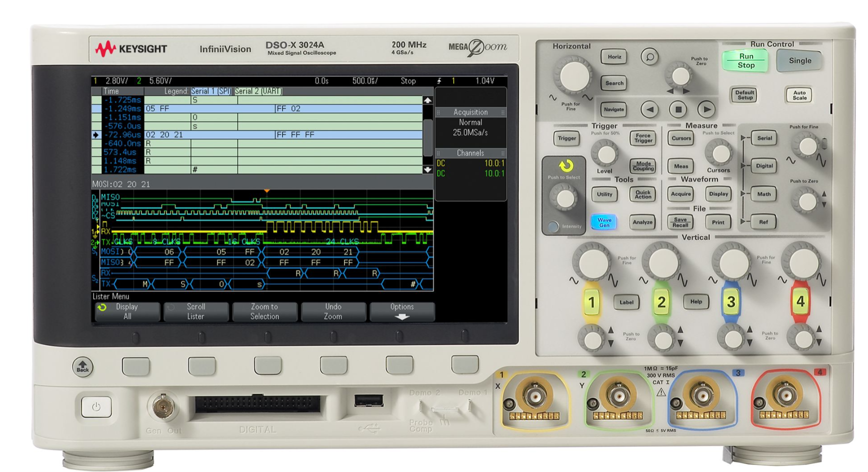Click the Acquisition panel header on screen
This screenshot has height=472, width=868.
pos(470,112)
